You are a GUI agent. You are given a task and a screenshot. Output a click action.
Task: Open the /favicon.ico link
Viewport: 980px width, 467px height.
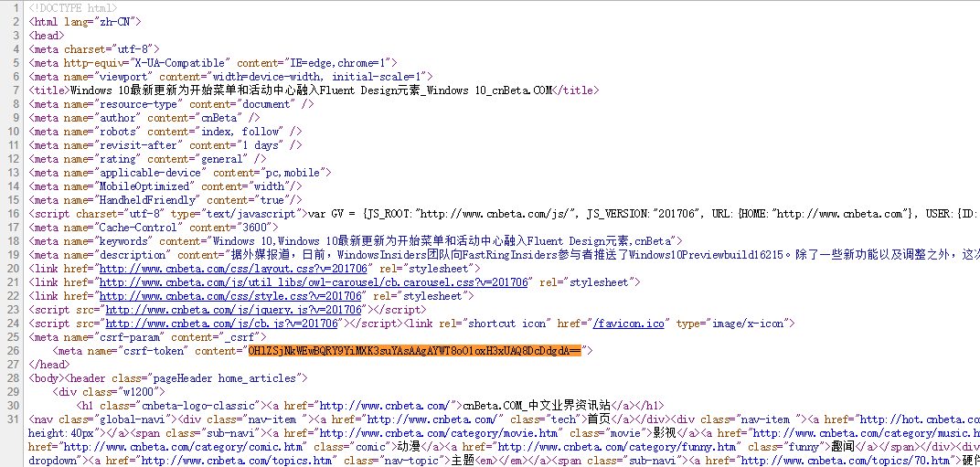pyautogui.click(x=628, y=324)
